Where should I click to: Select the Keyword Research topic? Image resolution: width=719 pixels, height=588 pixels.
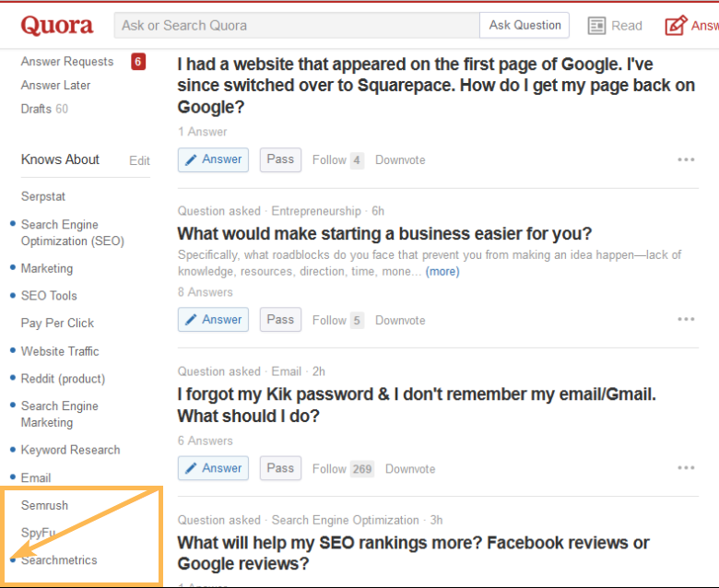71,450
